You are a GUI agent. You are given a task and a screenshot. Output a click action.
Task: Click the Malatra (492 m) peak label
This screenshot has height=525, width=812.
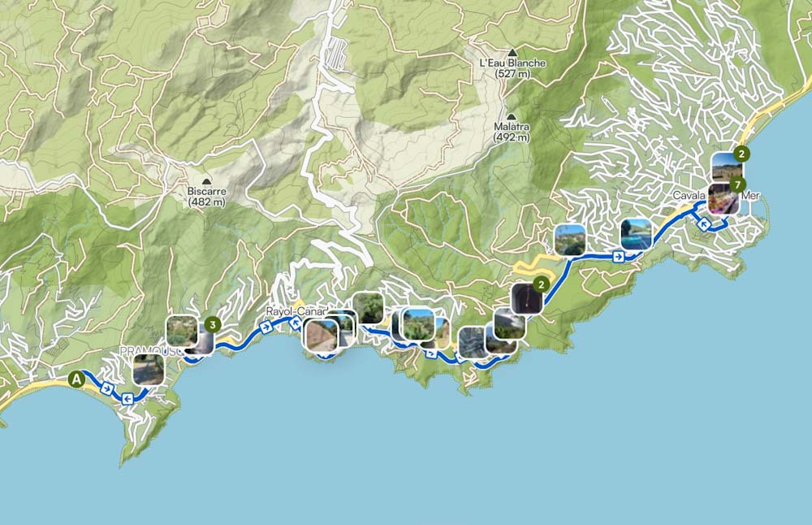512,132
